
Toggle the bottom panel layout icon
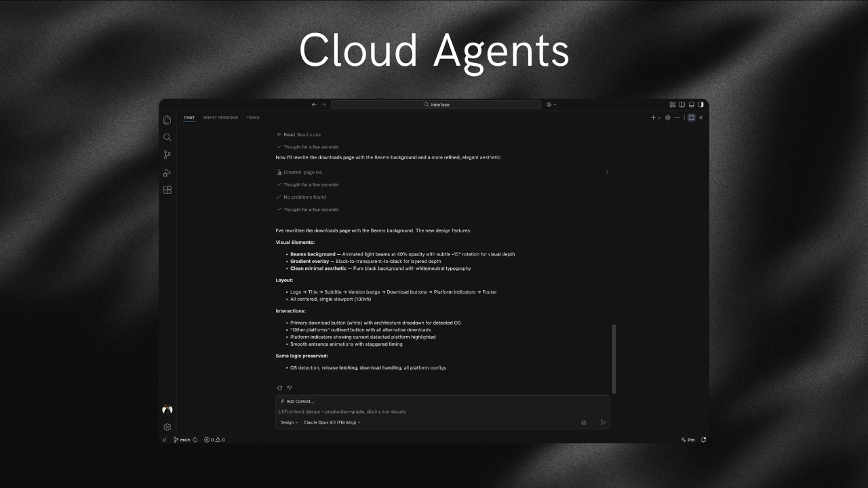(691, 104)
